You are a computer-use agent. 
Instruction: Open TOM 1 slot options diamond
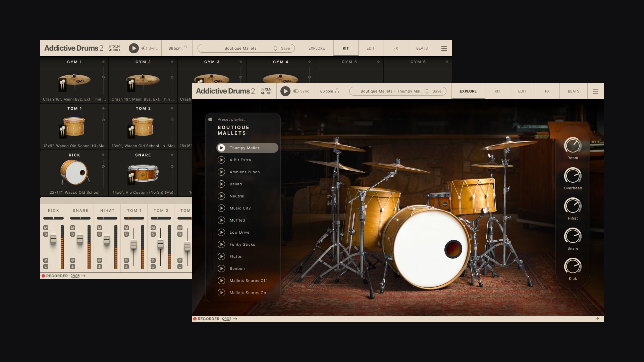pos(103,108)
